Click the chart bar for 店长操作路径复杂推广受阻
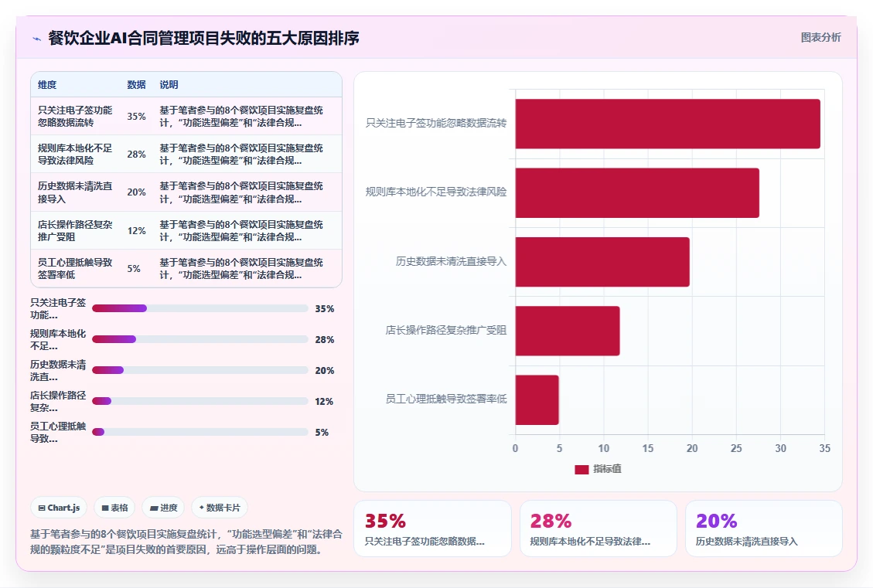Screen dimensions: 873x588 [568, 331]
